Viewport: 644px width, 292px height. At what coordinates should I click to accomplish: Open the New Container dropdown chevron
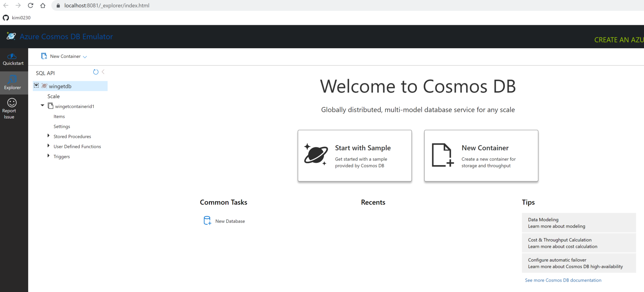coord(85,57)
